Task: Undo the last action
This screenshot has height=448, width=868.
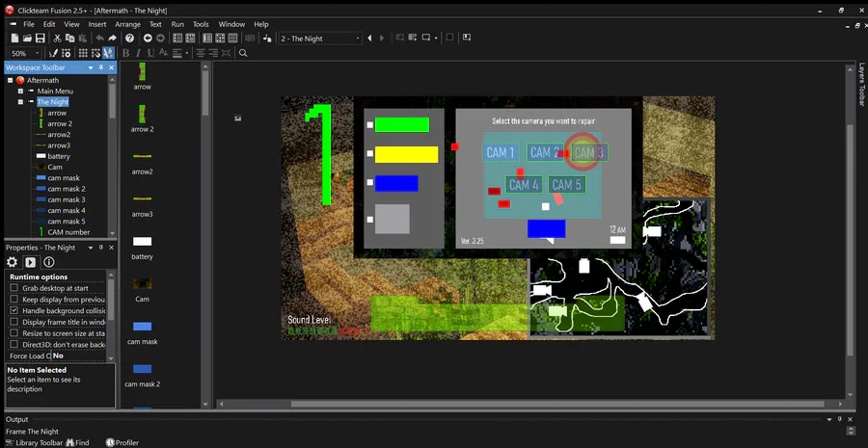Action: point(99,39)
